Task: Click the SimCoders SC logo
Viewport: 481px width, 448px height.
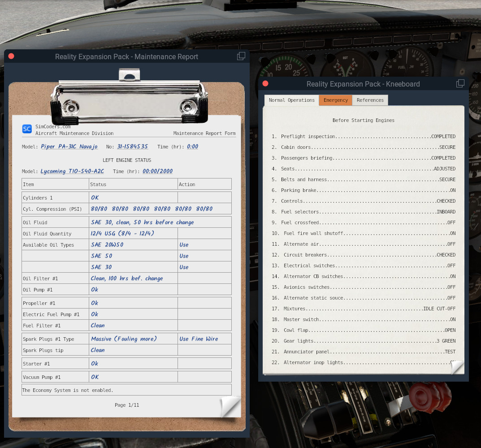Action: pyautogui.click(x=27, y=129)
